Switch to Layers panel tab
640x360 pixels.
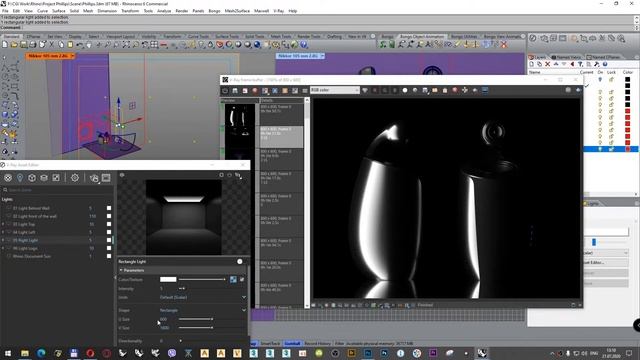pyautogui.click(x=538, y=57)
